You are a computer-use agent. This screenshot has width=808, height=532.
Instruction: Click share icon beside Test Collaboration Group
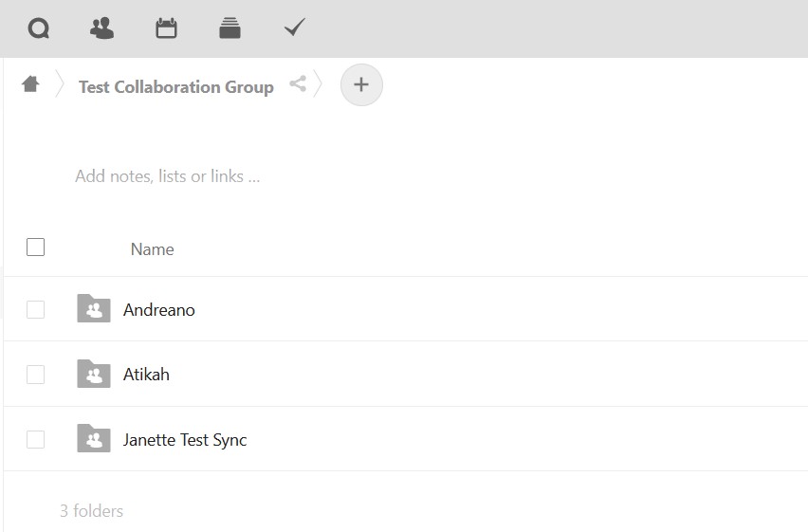click(298, 83)
